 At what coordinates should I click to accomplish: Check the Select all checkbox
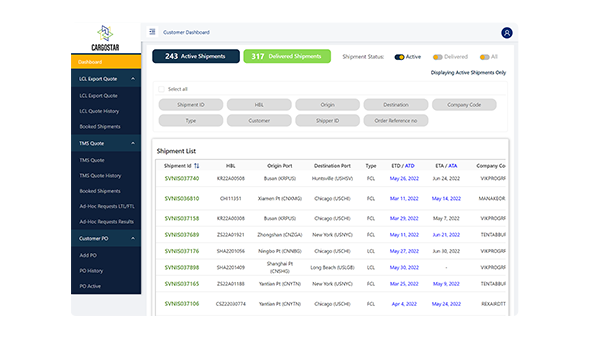tap(161, 89)
